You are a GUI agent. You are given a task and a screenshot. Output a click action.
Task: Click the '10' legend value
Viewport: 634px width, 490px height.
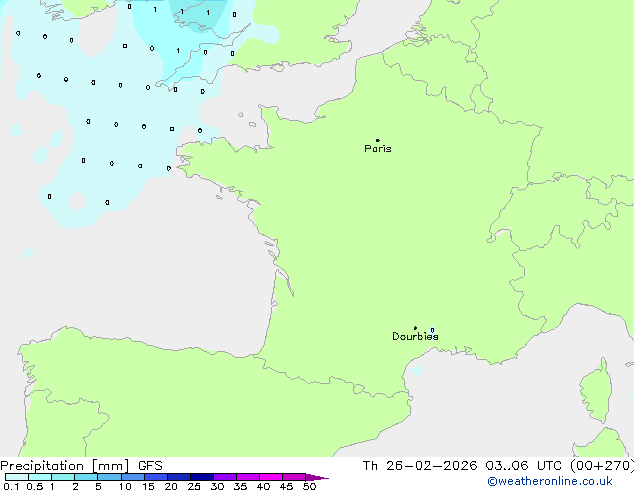click(125, 486)
